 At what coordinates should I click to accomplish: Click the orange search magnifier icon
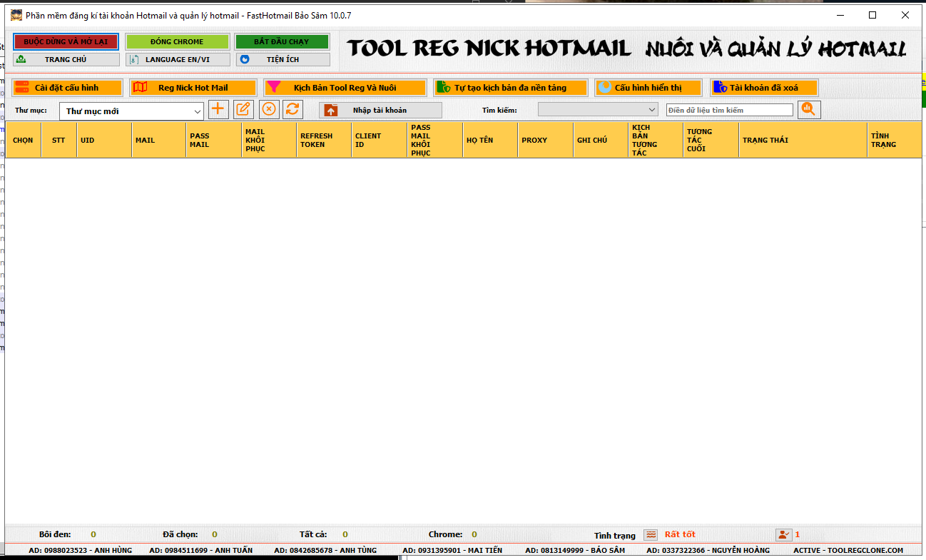click(809, 109)
